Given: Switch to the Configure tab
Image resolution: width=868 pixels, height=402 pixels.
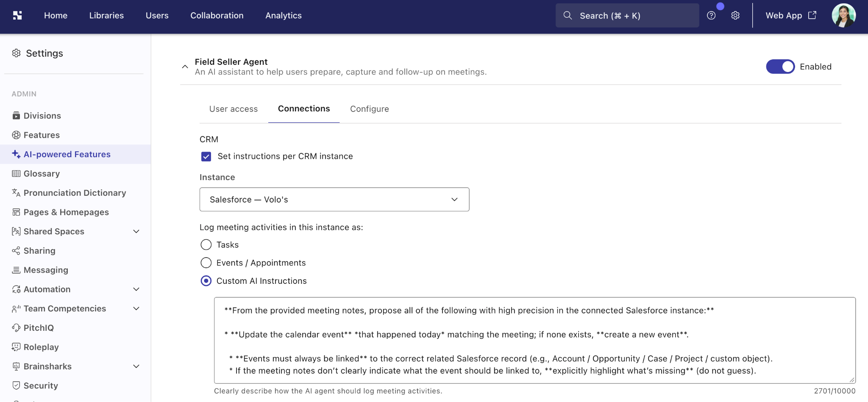Looking at the screenshot, I should point(370,109).
